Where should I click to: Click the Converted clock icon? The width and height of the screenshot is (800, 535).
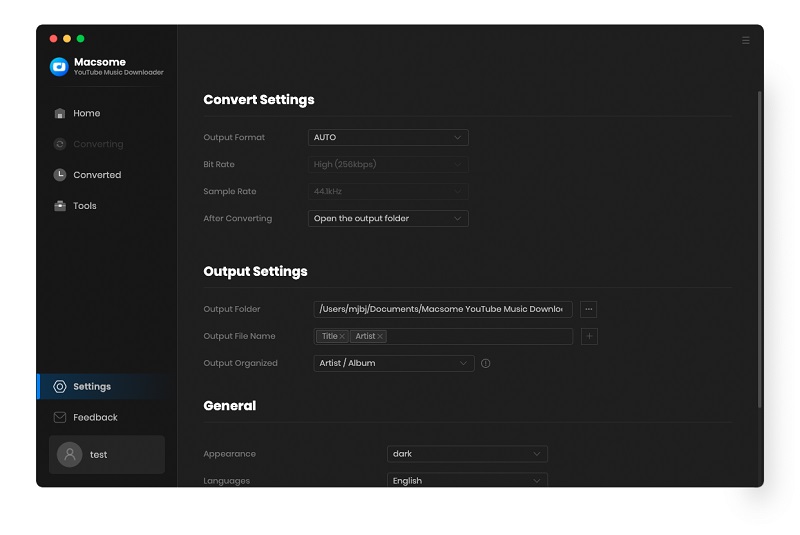(x=60, y=175)
